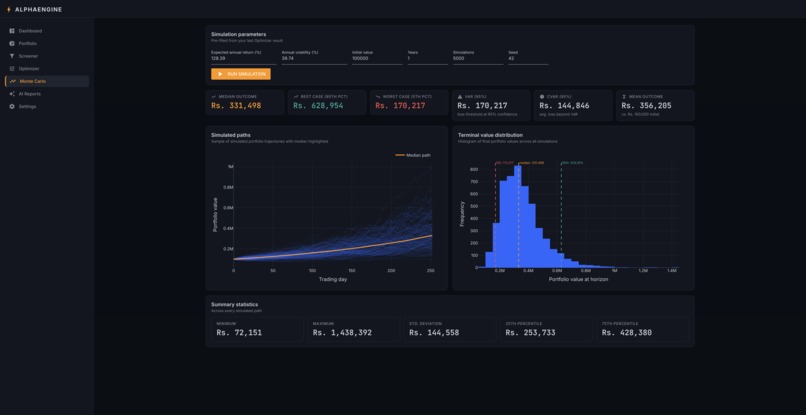
Task: Click the Median path legend entry
Action: 413,155
